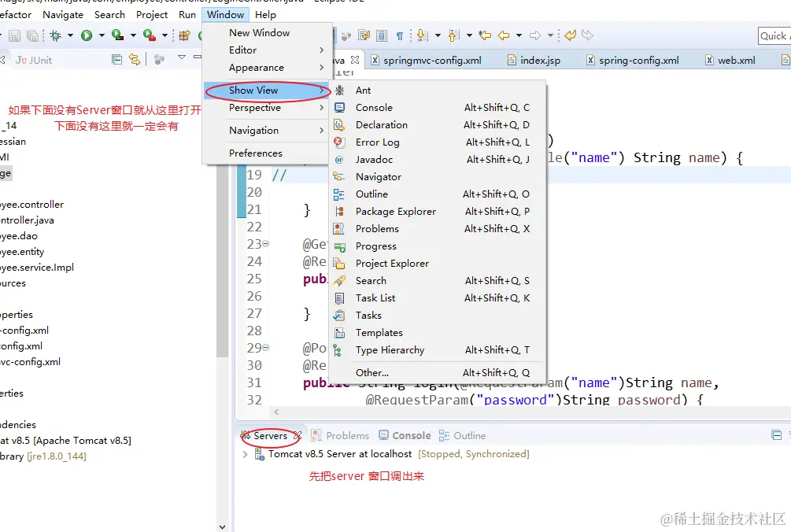Switch to springmvc-config.xml editor tab

pyautogui.click(x=427, y=61)
